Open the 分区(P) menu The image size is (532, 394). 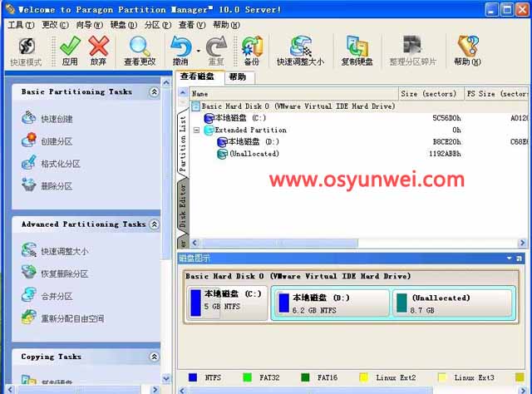coord(158,25)
